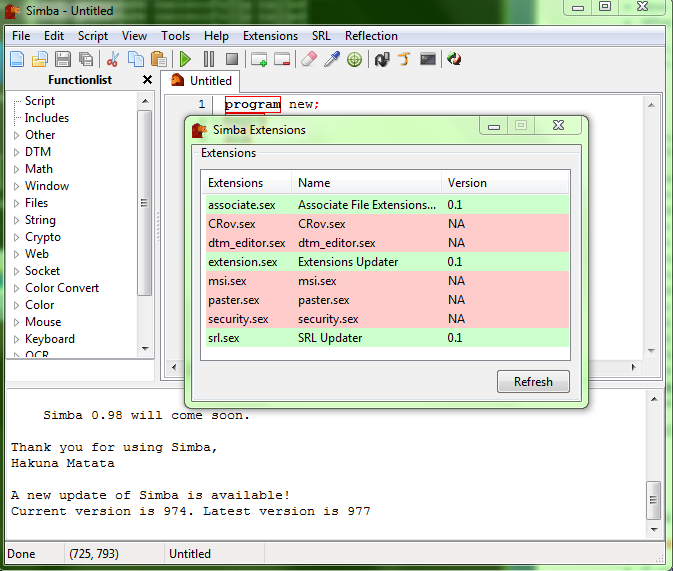Open the File menu
Image resolution: width=673 pixels, height=571 pixels.
click(21, 36)
